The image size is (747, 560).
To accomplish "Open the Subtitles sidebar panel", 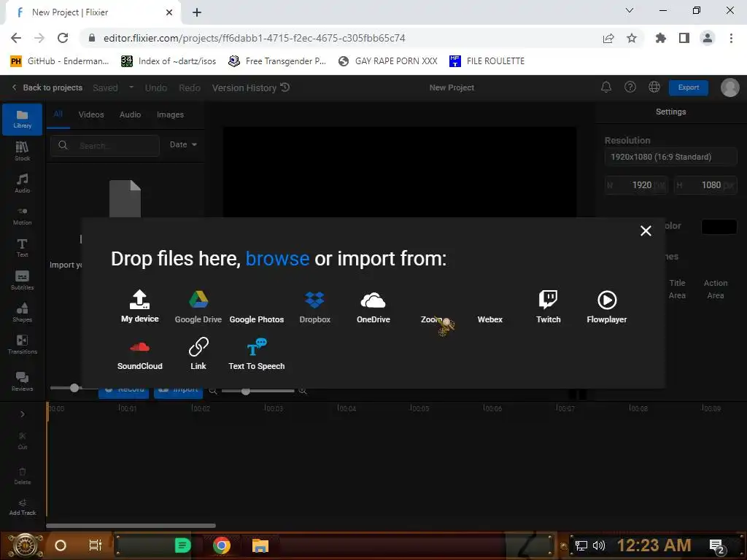I will pos(23,280).
